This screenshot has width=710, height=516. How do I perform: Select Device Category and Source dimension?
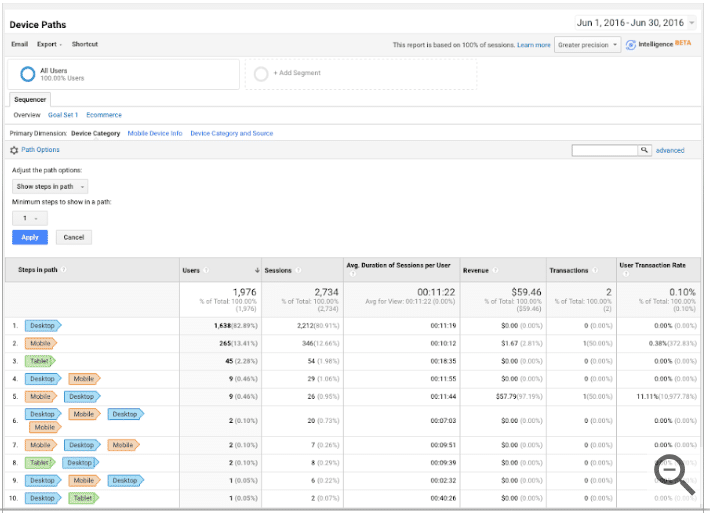231,134
